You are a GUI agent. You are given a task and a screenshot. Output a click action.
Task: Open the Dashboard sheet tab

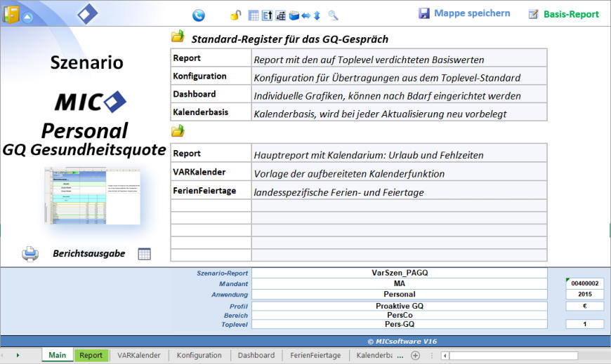(x=256, y=356)
